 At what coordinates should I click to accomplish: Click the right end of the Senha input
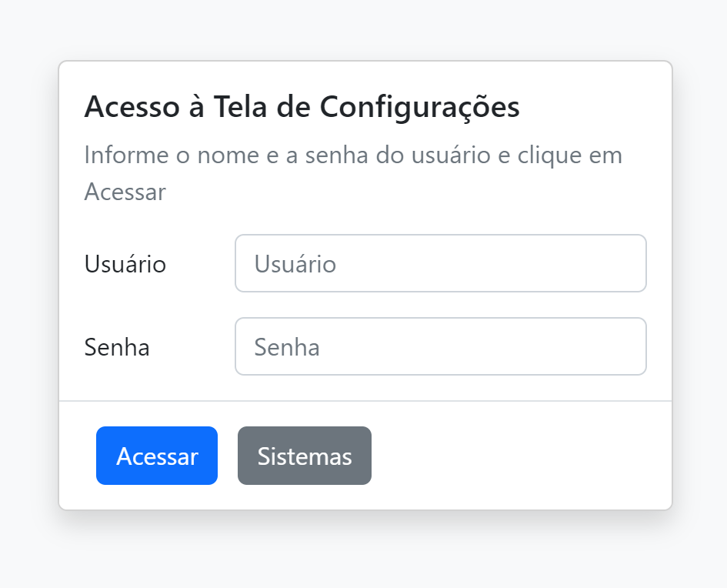pyautogui.click(x=623, y=346)
